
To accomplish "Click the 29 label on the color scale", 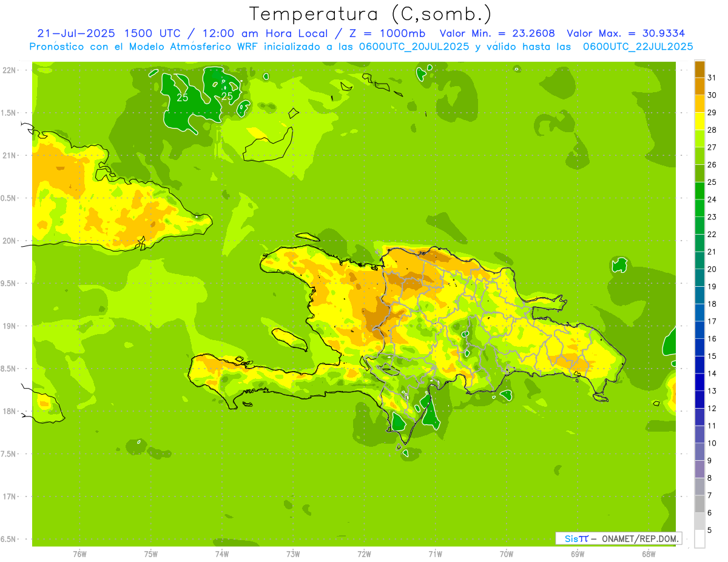I will (712, 112).
